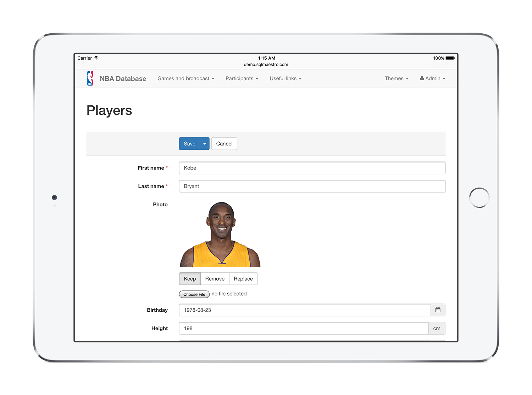Open the Themes dropdown

(x=397, y=78)
